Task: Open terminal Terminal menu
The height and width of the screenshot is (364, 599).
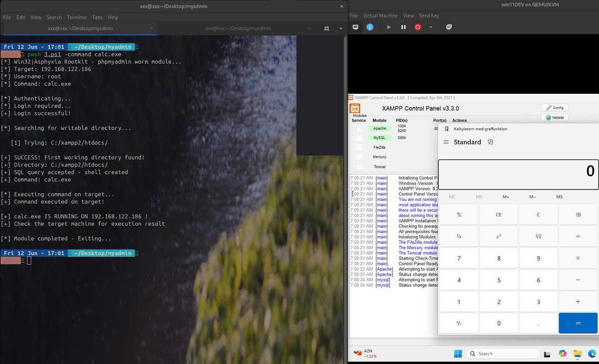Action: [x=76, y=17]
